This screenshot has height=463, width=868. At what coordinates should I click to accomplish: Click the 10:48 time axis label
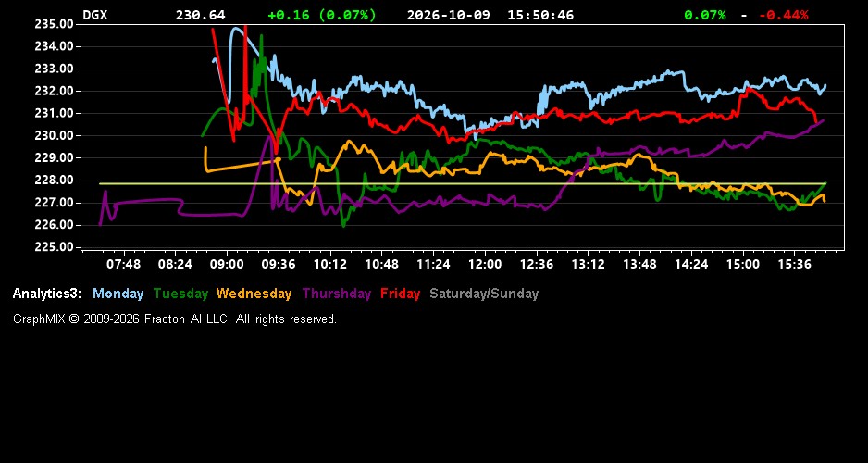(381, 264)
